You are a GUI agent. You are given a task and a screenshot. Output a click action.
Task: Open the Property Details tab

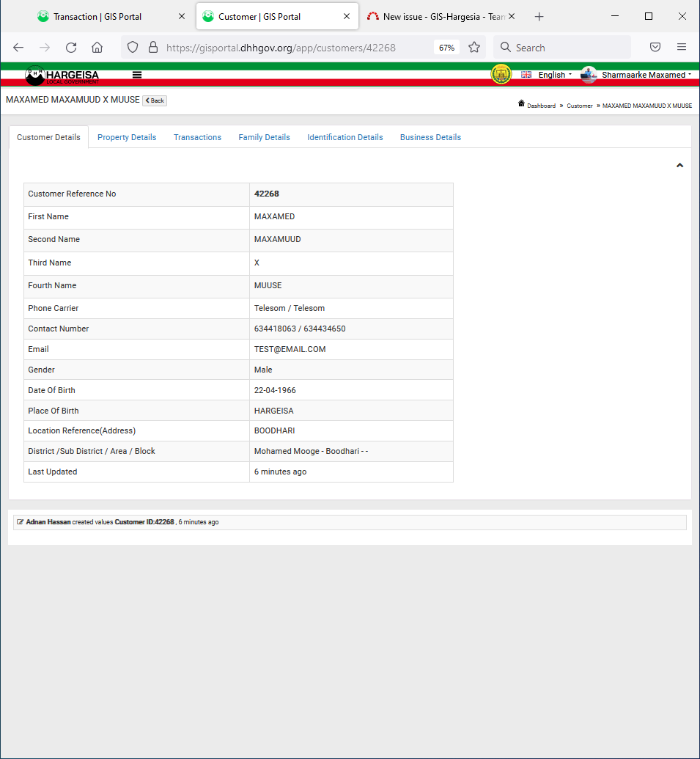point(127,137)
